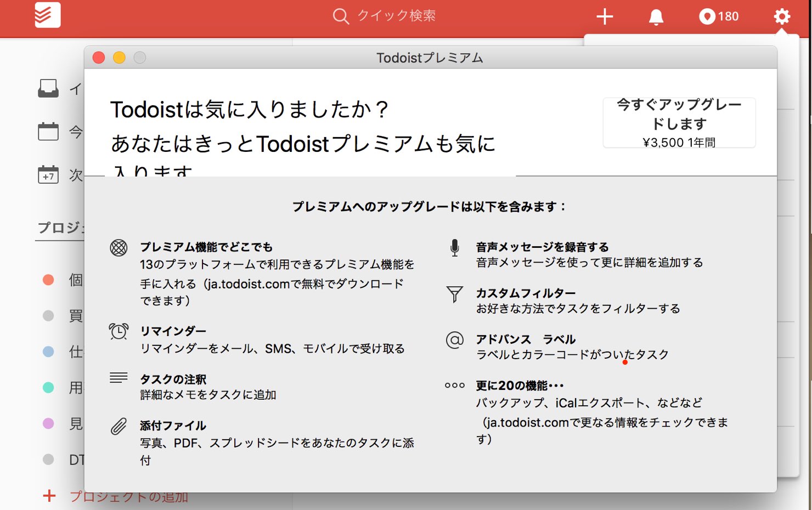Click the @ advanced label icon
The width and height of the screenshot is (812, 510).
(x=455, y=340)
